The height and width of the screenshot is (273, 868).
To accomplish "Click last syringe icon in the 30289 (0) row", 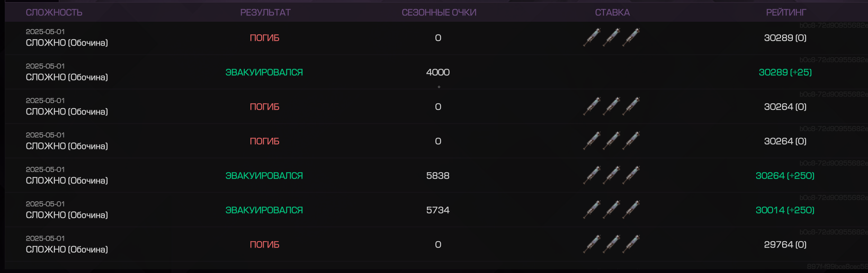I will click(631, 38).
